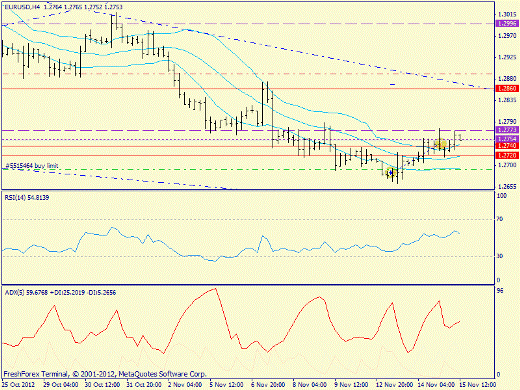Click the 31 Oct 20:00 date label

coord(144,384)
